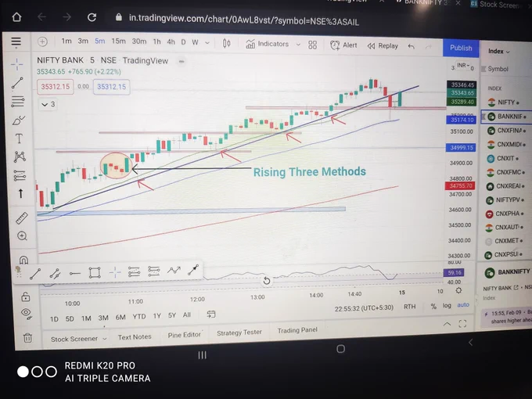Open the INR currency dropdown
Viewport: 532px width, 399px height.
tap(463, 65)
